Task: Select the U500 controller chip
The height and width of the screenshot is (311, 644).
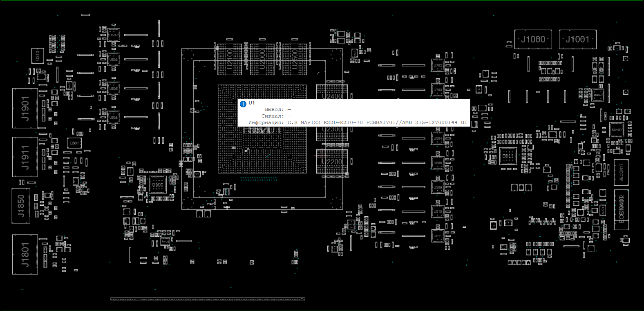Action: (x=158, y=185)
